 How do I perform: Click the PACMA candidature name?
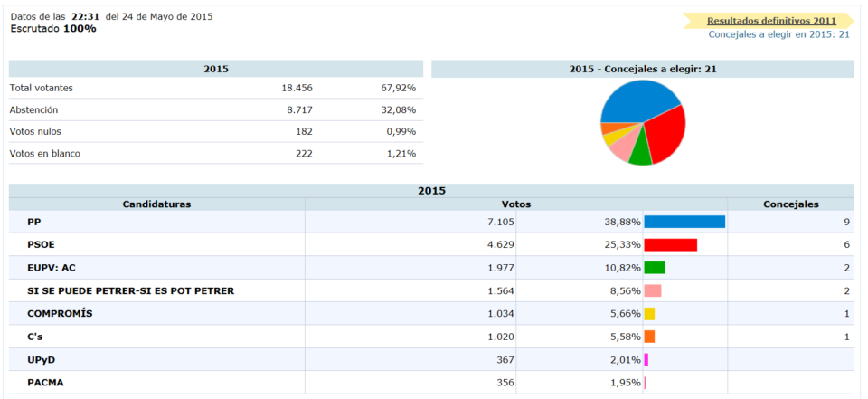point(45,383)
